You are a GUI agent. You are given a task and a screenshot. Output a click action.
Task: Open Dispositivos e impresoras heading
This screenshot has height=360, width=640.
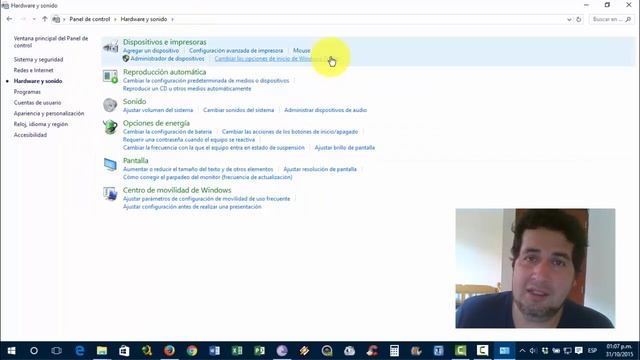point(164,42)
